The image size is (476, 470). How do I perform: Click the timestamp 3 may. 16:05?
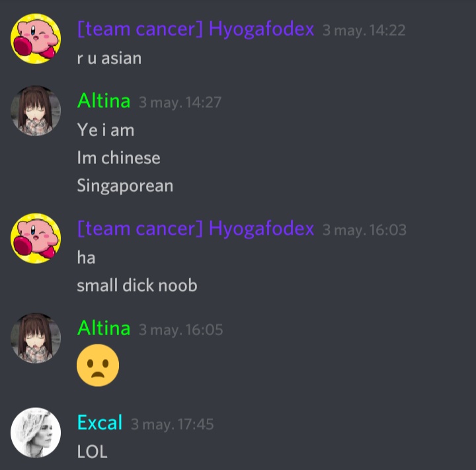pos(180,330)
